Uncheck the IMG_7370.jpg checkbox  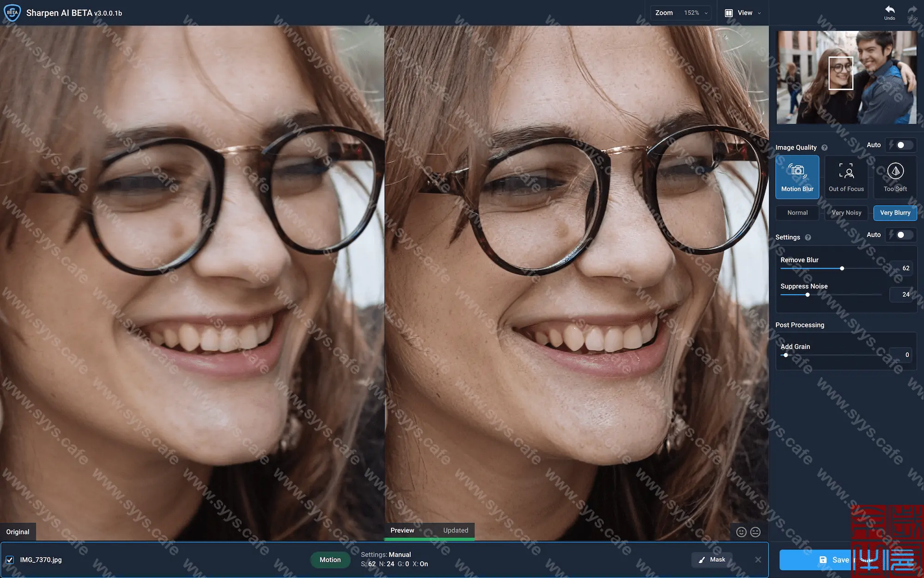(x=10, y=560)
